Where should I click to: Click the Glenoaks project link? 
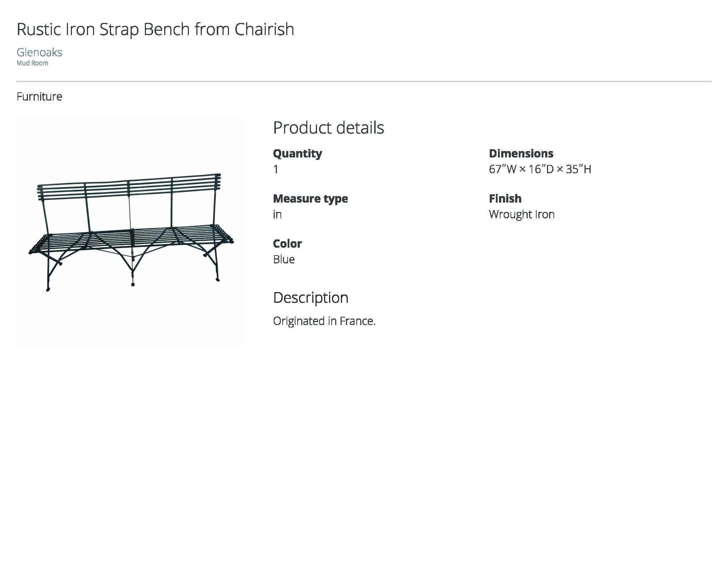point(39,53)
